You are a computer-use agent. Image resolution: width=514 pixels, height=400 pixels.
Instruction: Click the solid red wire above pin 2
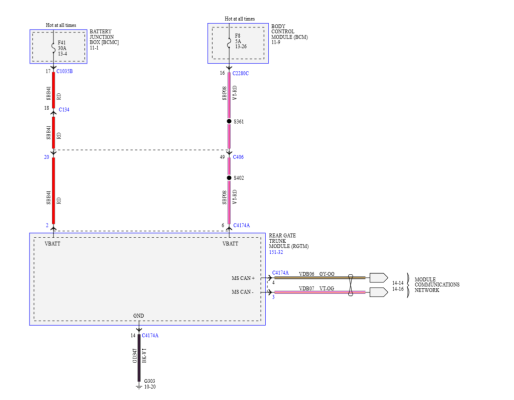click(x=53, y=191)
